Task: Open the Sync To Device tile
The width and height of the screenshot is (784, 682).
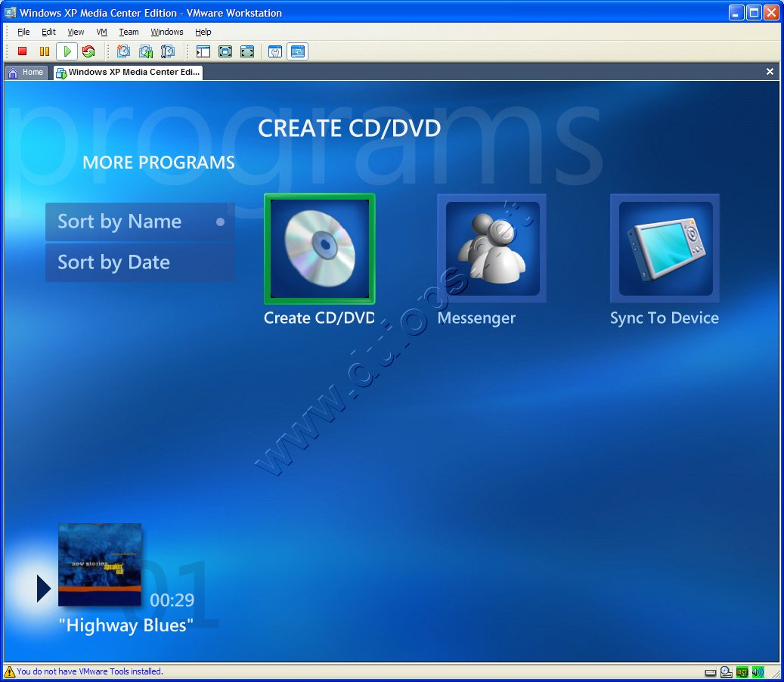Action: pyautogui.click(x=665, y=249)
